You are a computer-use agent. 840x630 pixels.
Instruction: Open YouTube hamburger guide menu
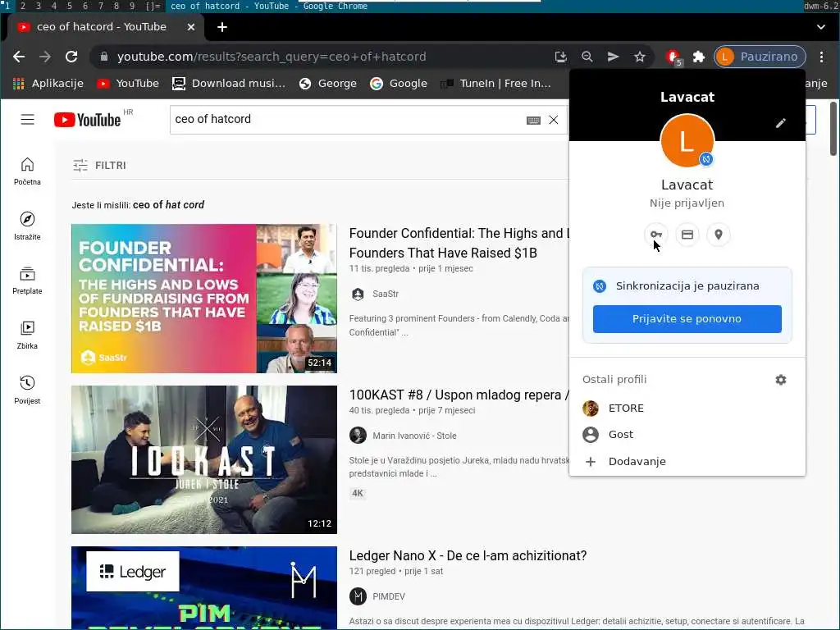pyautogui.click(x=27, y=120)
